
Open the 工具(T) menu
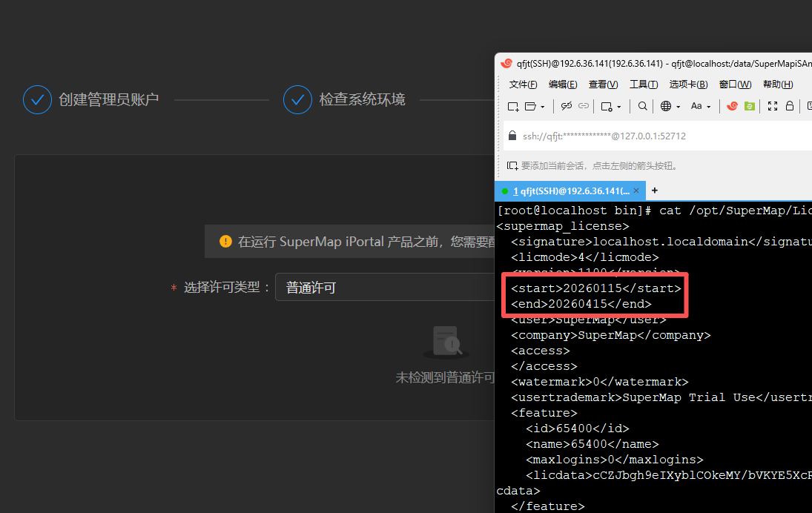(x=644, y=85)
